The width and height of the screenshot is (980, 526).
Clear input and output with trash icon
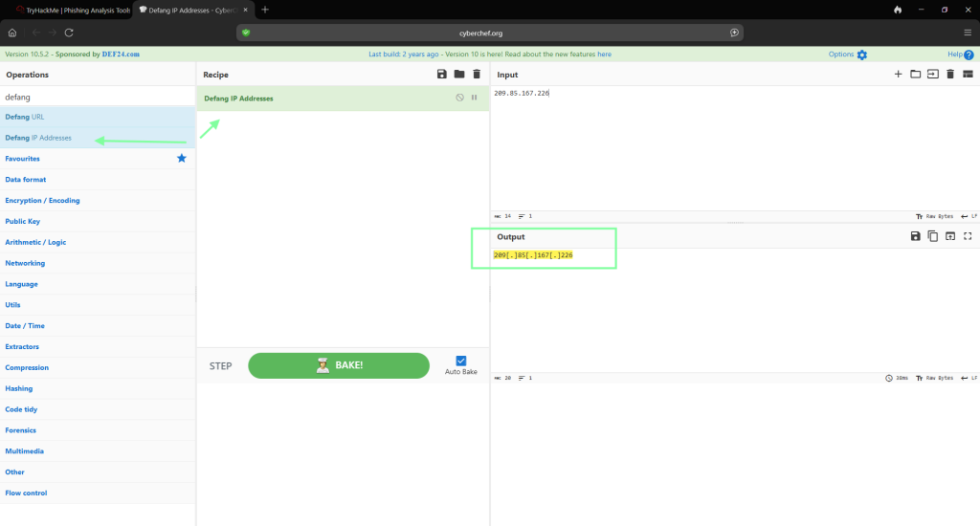[x=950, y=75]
